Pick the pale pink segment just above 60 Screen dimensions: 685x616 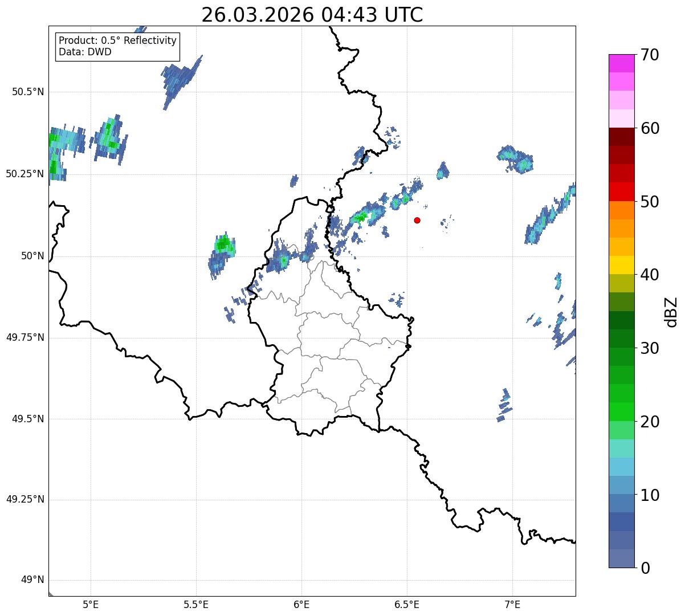(x=621, y=119)
